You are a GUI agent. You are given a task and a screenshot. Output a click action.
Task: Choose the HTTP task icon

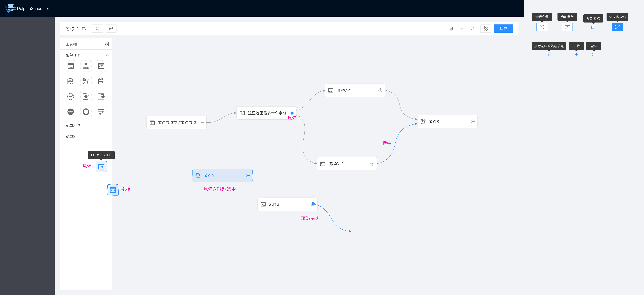click(101, 96)
